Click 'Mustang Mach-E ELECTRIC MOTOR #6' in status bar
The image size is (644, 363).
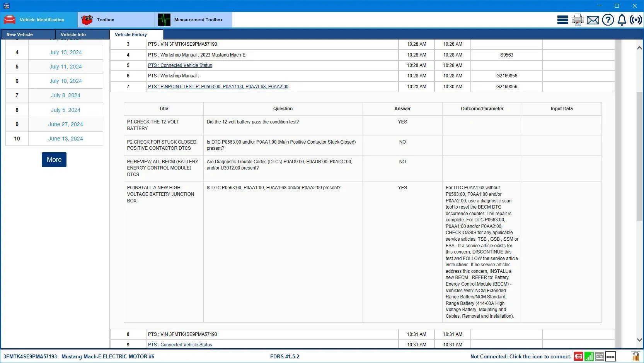108,356
